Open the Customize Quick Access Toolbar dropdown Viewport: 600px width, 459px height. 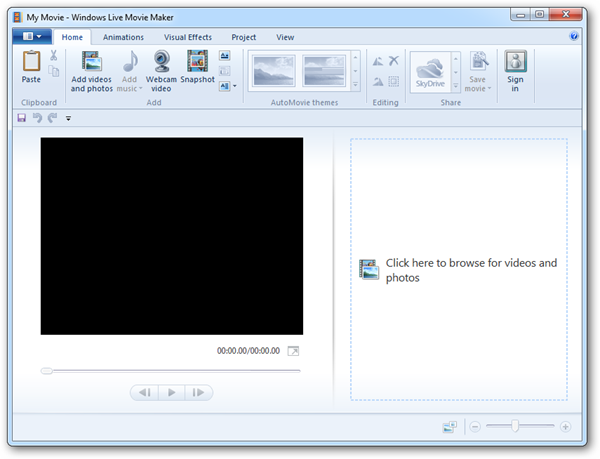[69, 118]
